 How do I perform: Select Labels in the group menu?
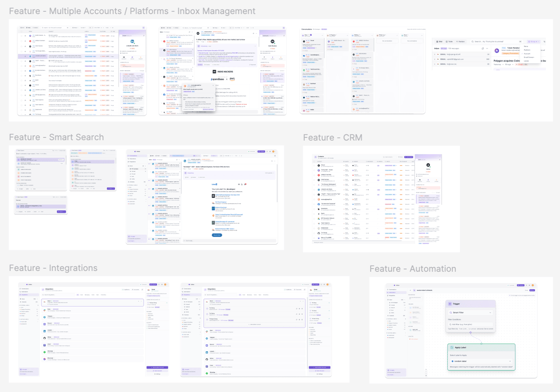(526, 61)
